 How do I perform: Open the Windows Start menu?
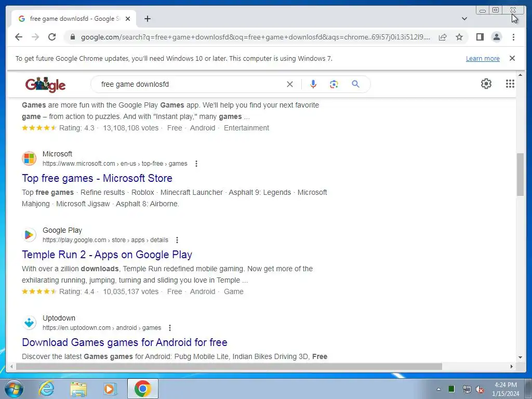point(14,389)
